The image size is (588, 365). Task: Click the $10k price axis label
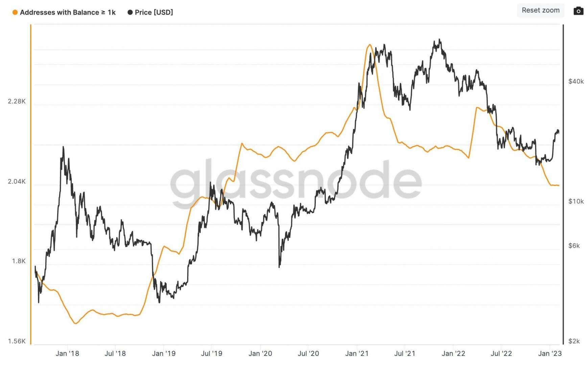tap(576, 201)
